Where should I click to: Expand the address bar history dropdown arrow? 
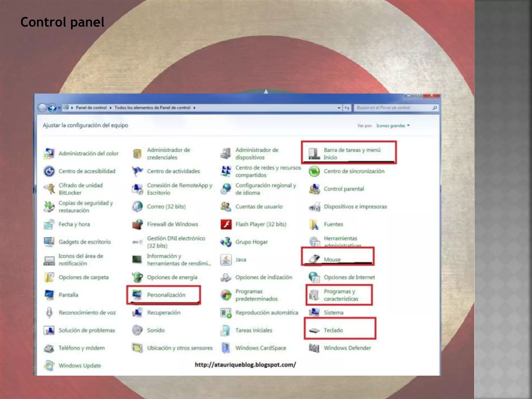(339, 108)
